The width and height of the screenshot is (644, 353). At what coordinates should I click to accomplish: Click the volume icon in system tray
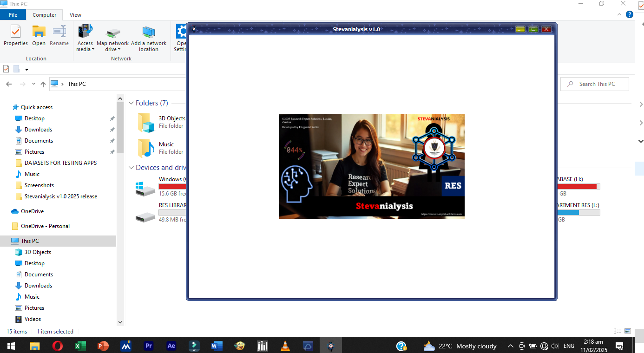coord(555,346)
